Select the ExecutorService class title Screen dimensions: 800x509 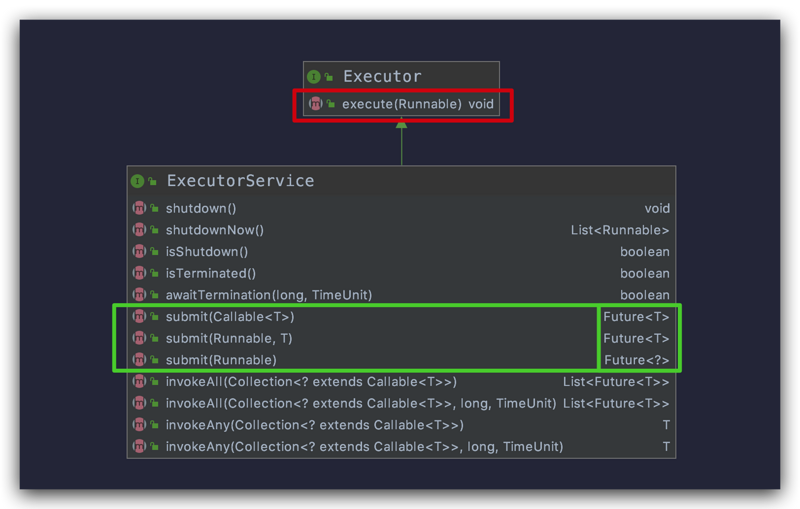pyautogui.click(x=240, y=181)
